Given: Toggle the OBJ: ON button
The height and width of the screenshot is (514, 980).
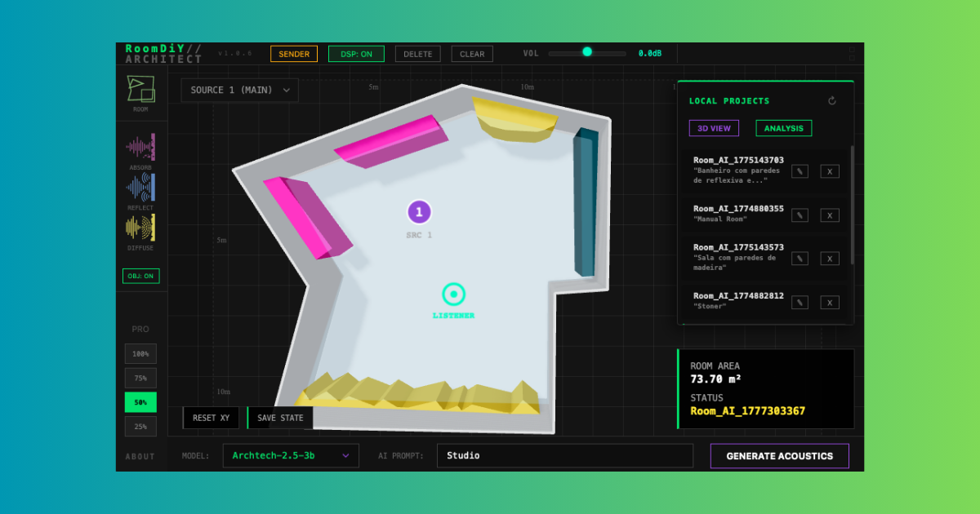Looking at the screenshot, I should point(141,276).
